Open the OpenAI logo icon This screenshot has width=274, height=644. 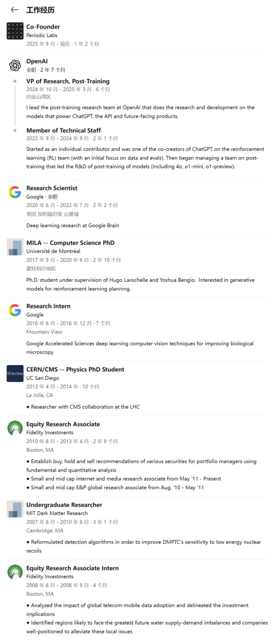[x=15, y=65]
